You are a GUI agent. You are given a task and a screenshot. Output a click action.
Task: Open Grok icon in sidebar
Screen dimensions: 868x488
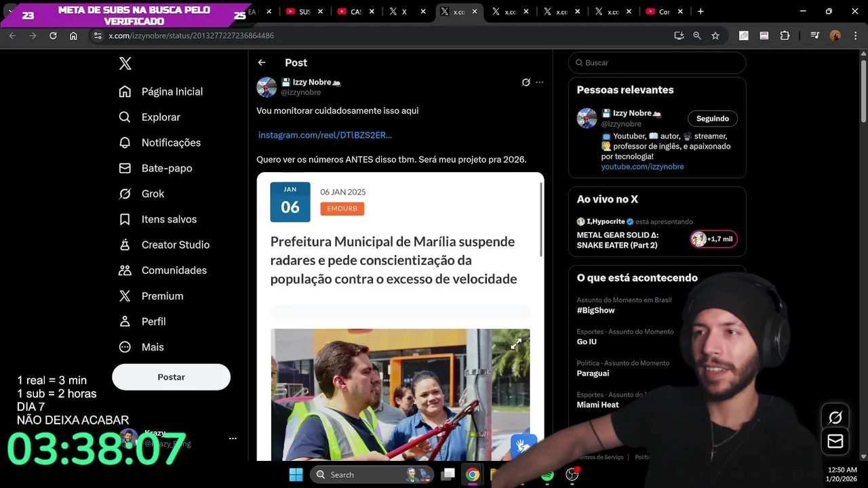tap(125, 194)
